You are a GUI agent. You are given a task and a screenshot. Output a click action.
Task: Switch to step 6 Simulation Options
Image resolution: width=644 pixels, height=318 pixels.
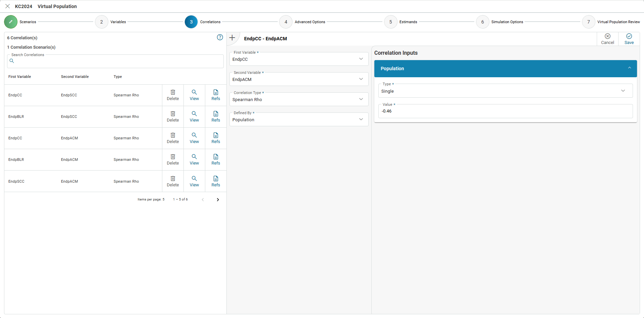click(x=499, y=22)
